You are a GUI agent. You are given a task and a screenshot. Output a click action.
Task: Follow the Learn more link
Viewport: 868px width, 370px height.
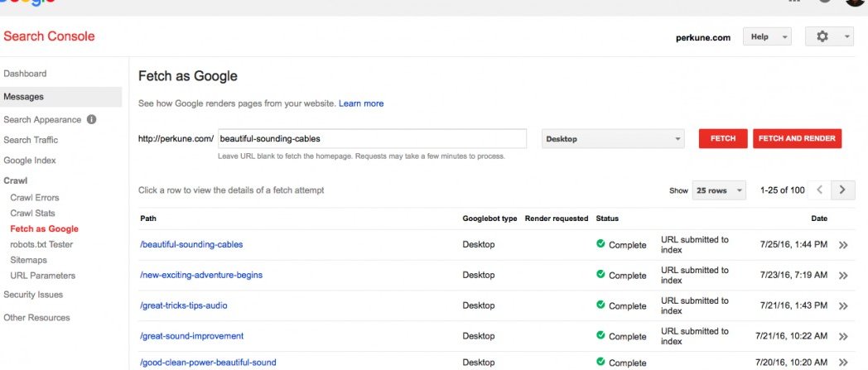tap(361, 103)
